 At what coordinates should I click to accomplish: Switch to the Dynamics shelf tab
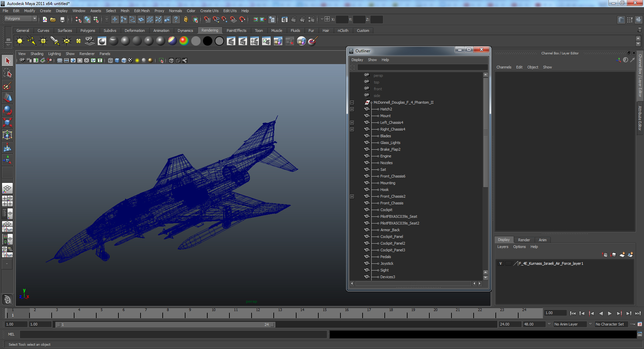click(185, 31)
